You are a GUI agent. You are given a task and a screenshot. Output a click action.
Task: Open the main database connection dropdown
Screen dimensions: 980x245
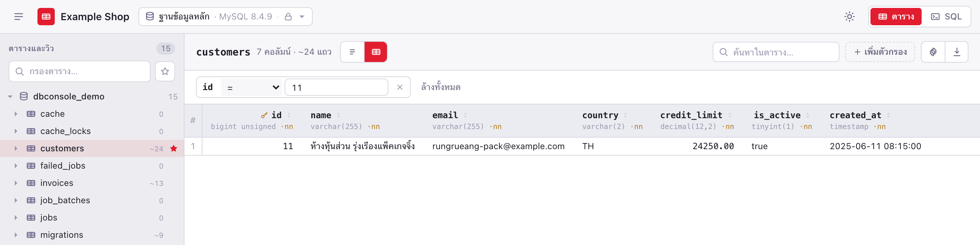tap(225, 17)
